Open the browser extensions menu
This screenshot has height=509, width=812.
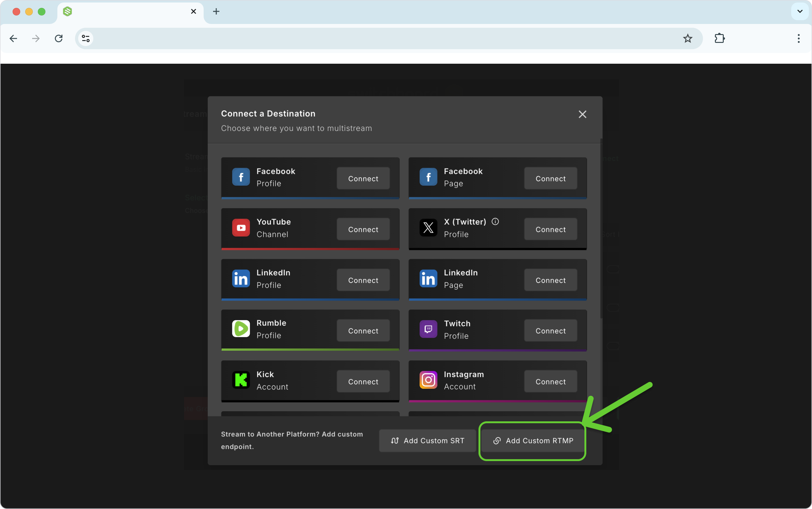pos(720,38)
